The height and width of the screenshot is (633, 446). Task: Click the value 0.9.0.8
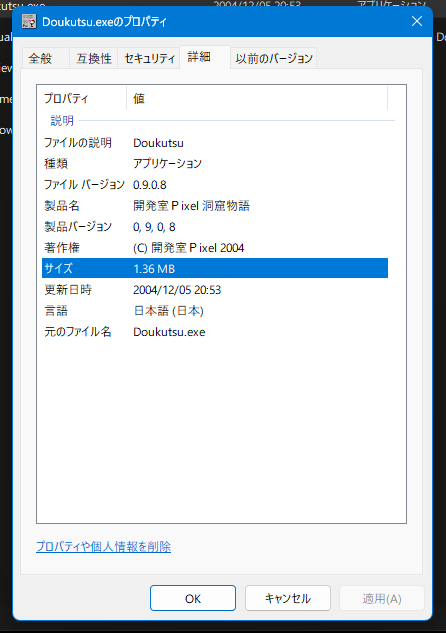(x=150, y=185)
